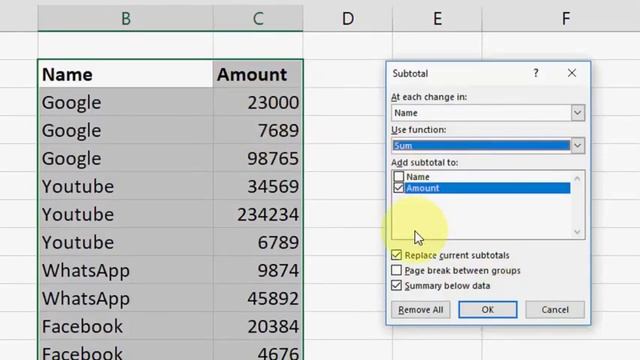Click the down arrow of subtotal list scrollbar
This screenshot has height=360, width=640.
[577, 232]
